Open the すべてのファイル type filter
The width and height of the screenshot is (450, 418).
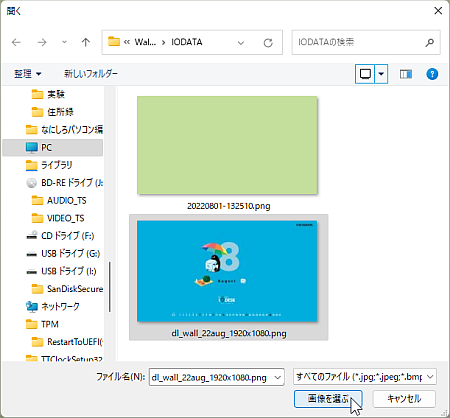click(x=365, y=377)
